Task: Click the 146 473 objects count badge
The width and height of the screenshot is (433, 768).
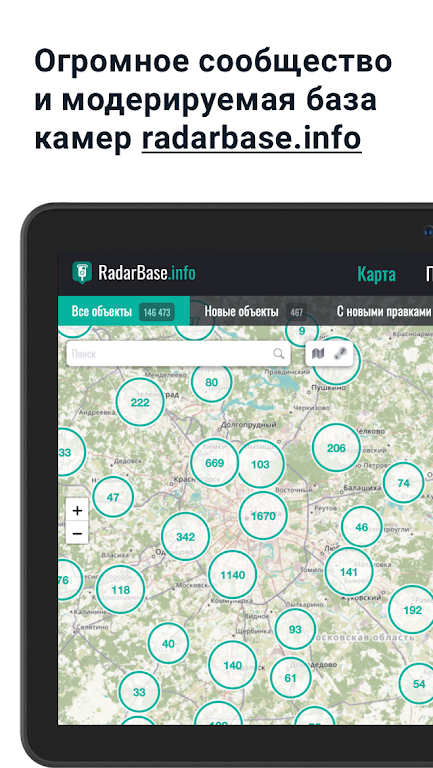Action: click(157, 312)
